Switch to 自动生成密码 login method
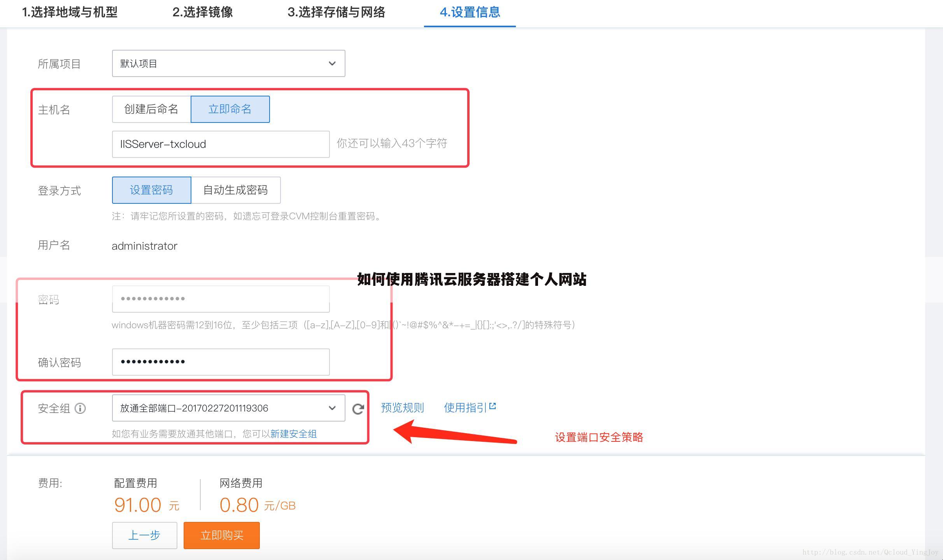The image size is (943, 560). [x=235, y=190]
